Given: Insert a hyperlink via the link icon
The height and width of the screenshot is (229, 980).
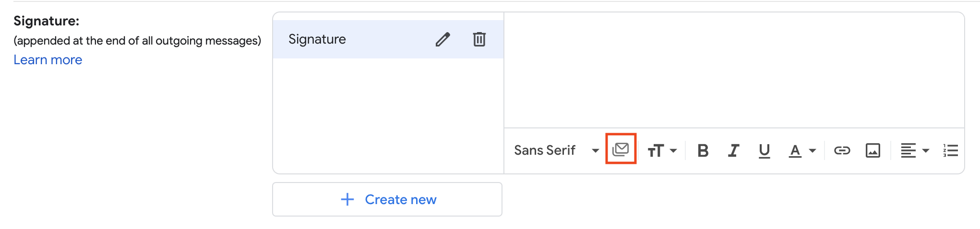Looking at the screenshot, I should coord(842,150).
